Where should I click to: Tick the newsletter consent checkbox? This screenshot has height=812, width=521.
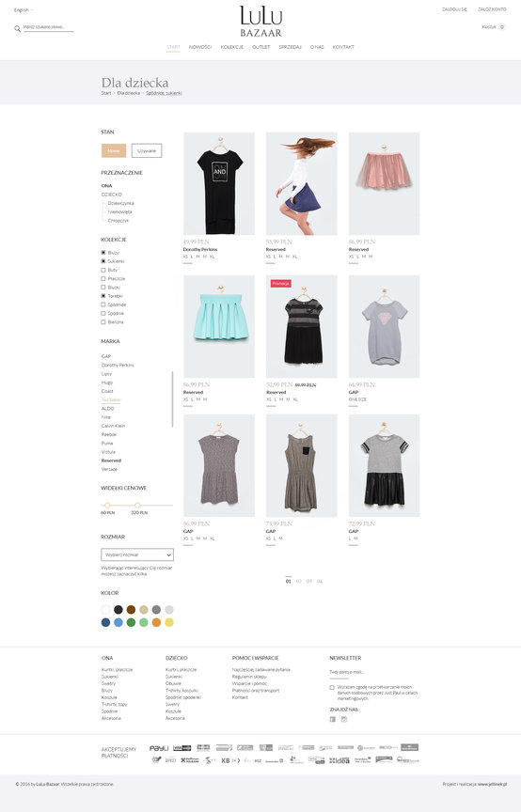pos(332,687)
